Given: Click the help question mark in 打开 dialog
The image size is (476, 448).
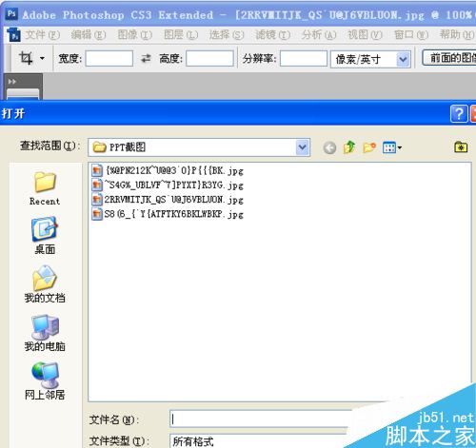Looking at the screenshot, I should (x=459, y=113).
